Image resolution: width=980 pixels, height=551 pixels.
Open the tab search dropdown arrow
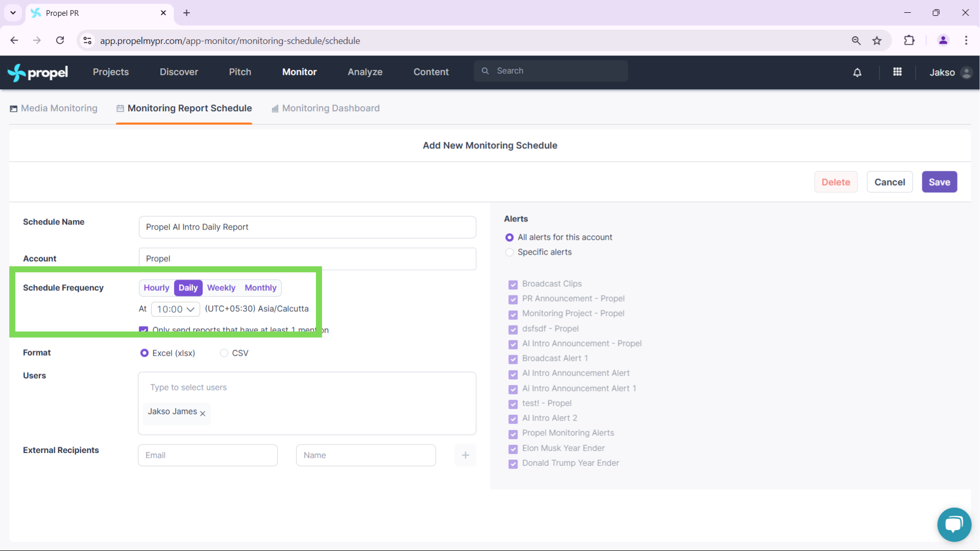tap(13, 13)
